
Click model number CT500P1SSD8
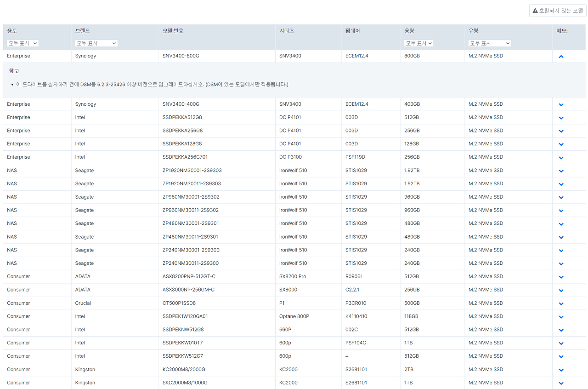179,303
